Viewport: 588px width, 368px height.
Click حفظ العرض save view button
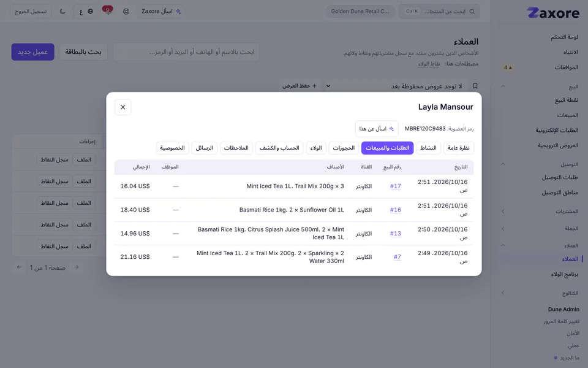pyautogui.click(x=300, y=86)
